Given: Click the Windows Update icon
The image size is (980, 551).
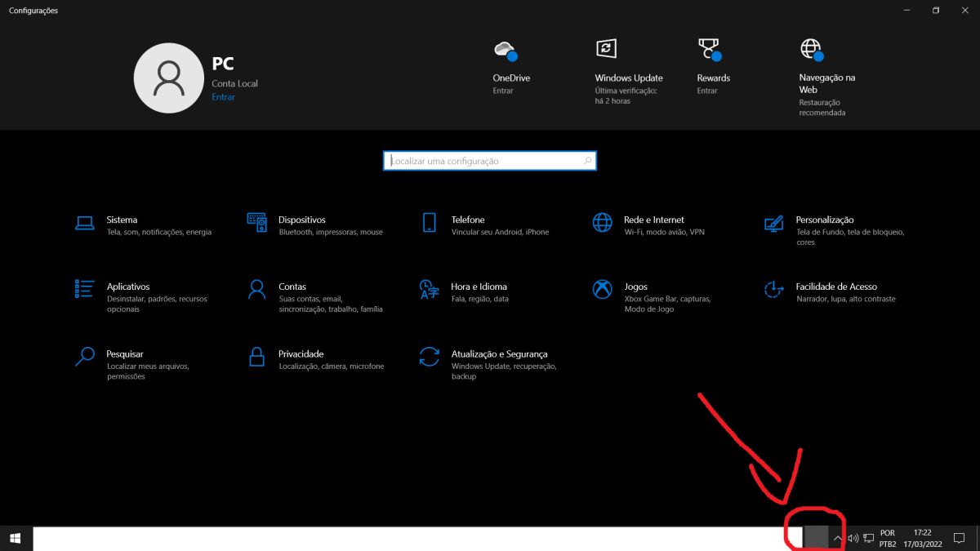Looking at the screenshot, I should [x=605, y=48].
